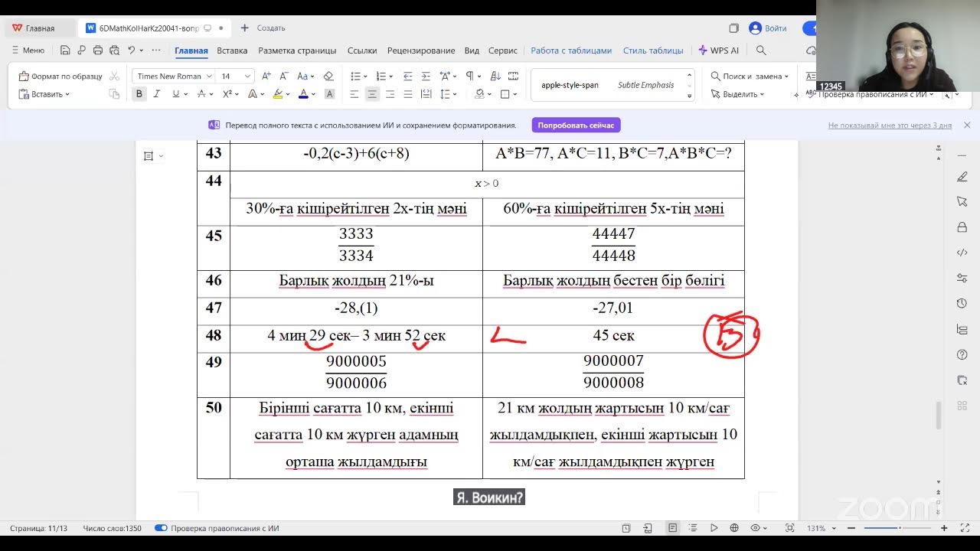Open the Работа с таблицами tab
This screenshot has height=551, width=980.
coord(571,51)
